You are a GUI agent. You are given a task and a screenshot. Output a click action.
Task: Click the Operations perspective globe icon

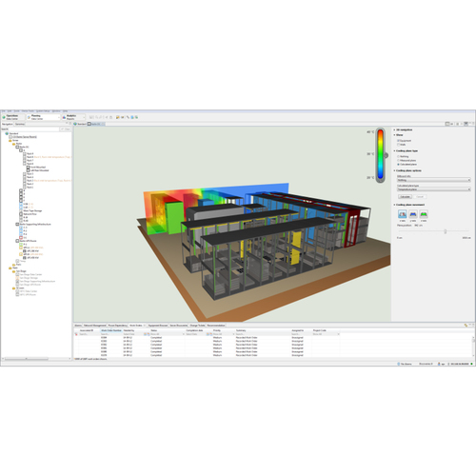(x=4, y=117)
